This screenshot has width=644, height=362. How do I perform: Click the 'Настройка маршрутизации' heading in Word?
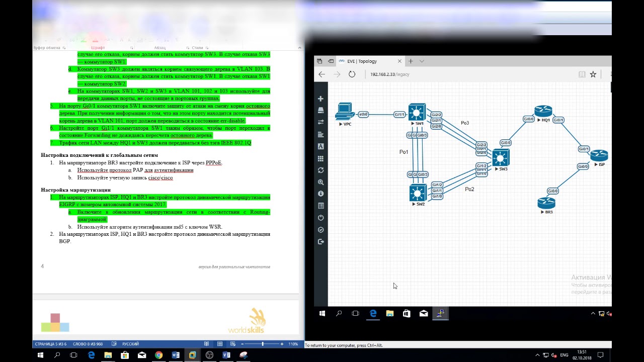tap(76, 190)
